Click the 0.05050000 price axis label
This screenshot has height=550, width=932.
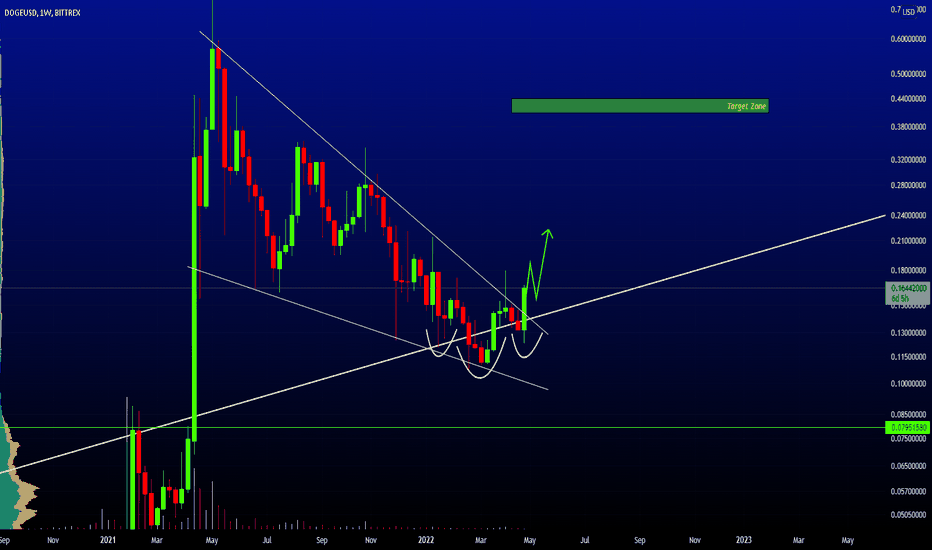tap(908, 515)
